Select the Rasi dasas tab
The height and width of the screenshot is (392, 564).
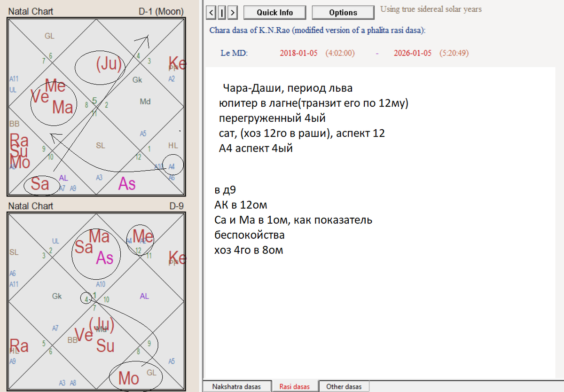coord(295,386)
